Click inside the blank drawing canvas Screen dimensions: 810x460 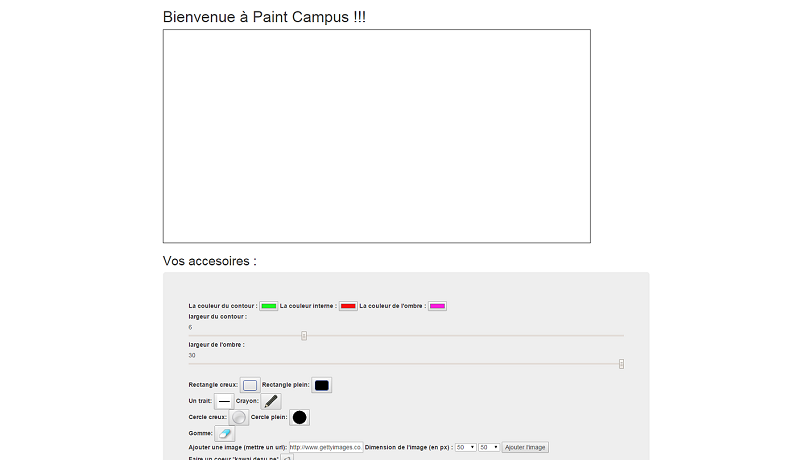377,136
